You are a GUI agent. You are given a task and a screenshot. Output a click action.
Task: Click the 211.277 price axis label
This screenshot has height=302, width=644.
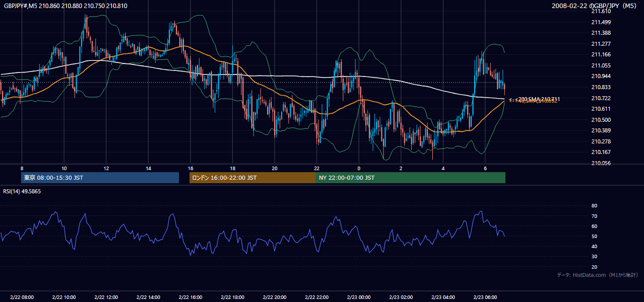coord(601,44)
